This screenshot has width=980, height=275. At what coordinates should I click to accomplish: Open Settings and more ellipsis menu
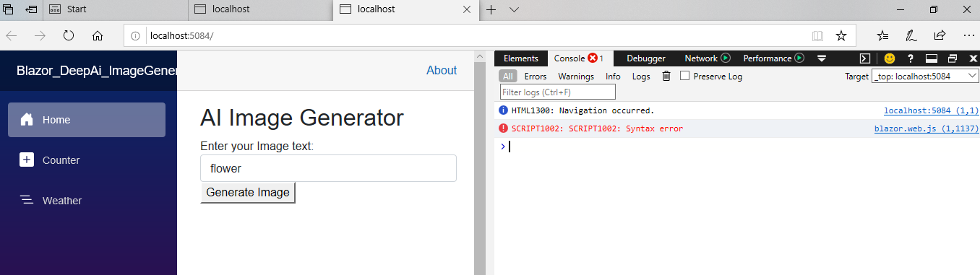pyautogui.click(x=968, y=35)
